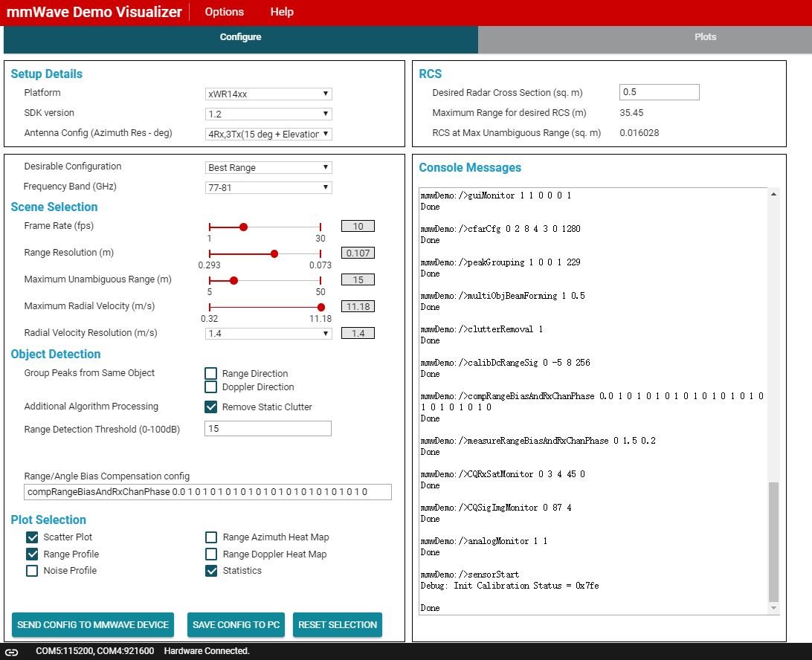Click the Max Unambiguous Range value box 15
This screenshot has height=660, width=812.
coord(358,280)
